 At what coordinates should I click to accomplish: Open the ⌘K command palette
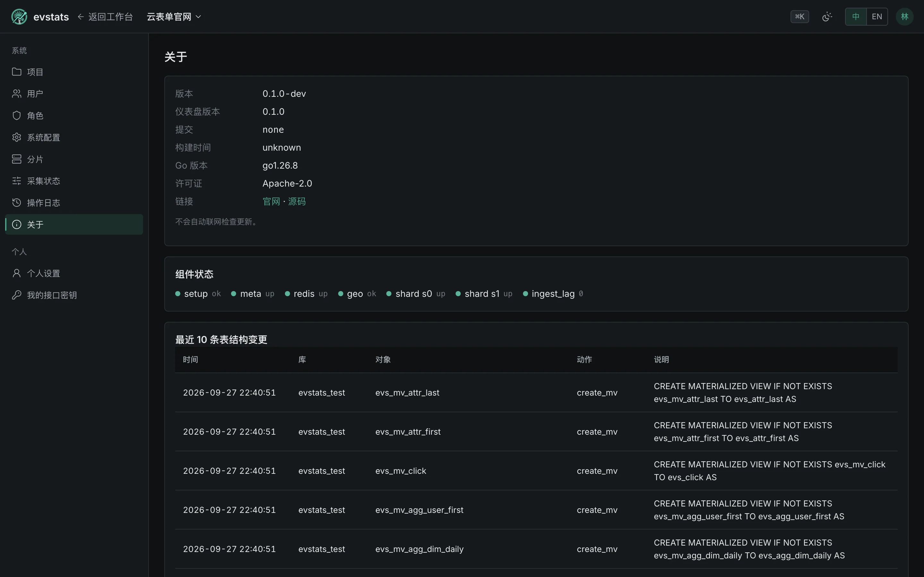[800, 17]
